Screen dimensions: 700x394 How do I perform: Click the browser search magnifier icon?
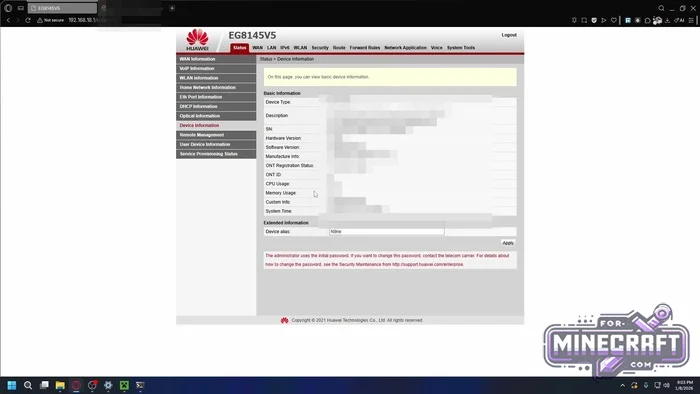point(661,8)
